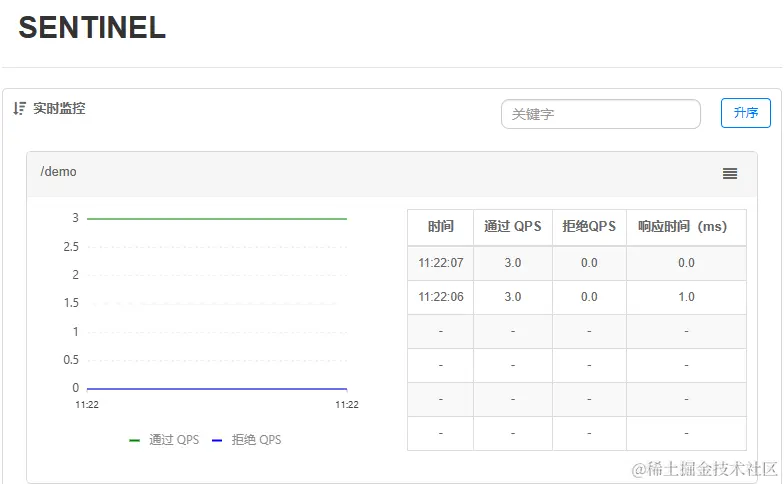
Task: Click 通过 QPS 3.0 in 11:22:07 row
Action: tap(512, 263)
